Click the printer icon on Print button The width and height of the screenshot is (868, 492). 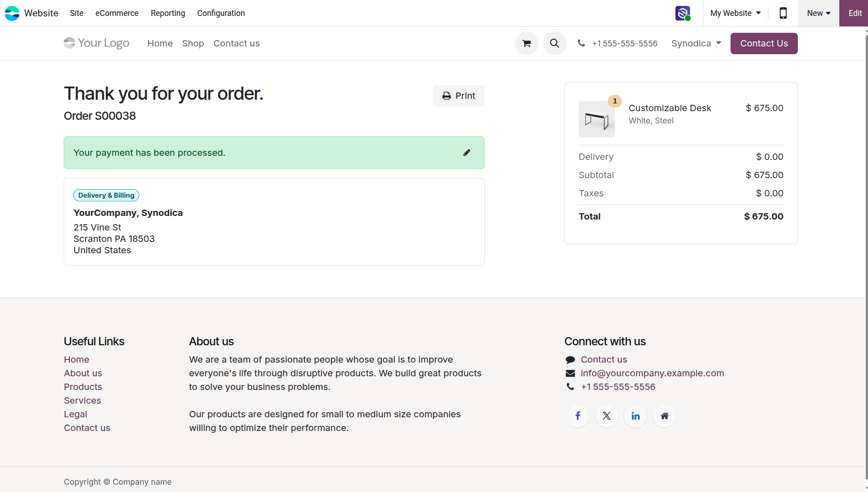tap(447, 96)
